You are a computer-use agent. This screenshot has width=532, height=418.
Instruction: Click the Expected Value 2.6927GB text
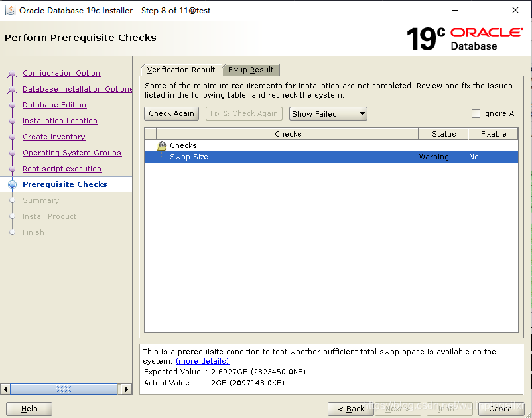[258, 372]
